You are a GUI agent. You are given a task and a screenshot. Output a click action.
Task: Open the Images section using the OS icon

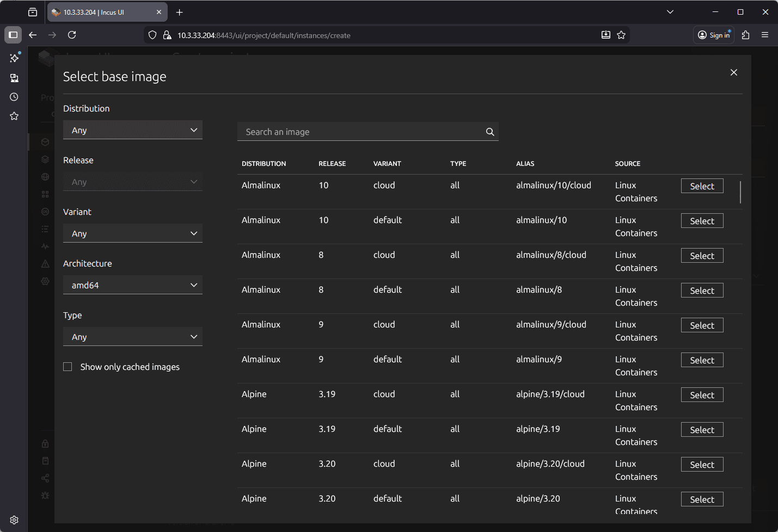45,211
